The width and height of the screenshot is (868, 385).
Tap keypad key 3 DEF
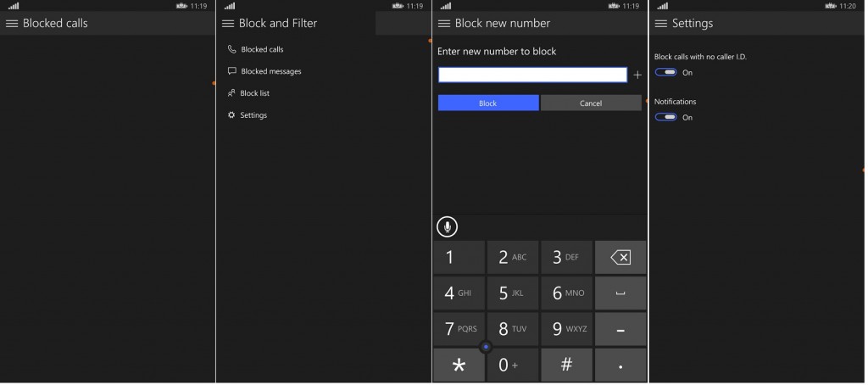coord(566,257)
